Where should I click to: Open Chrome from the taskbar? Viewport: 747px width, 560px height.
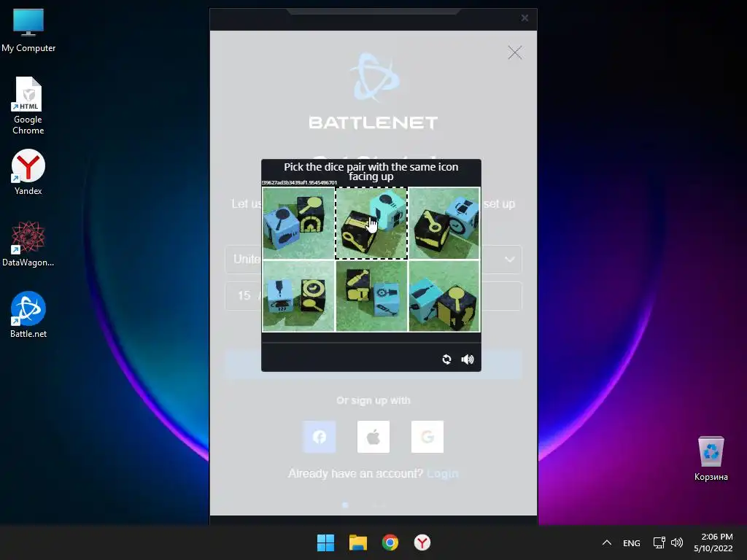(x=390, y=542)
